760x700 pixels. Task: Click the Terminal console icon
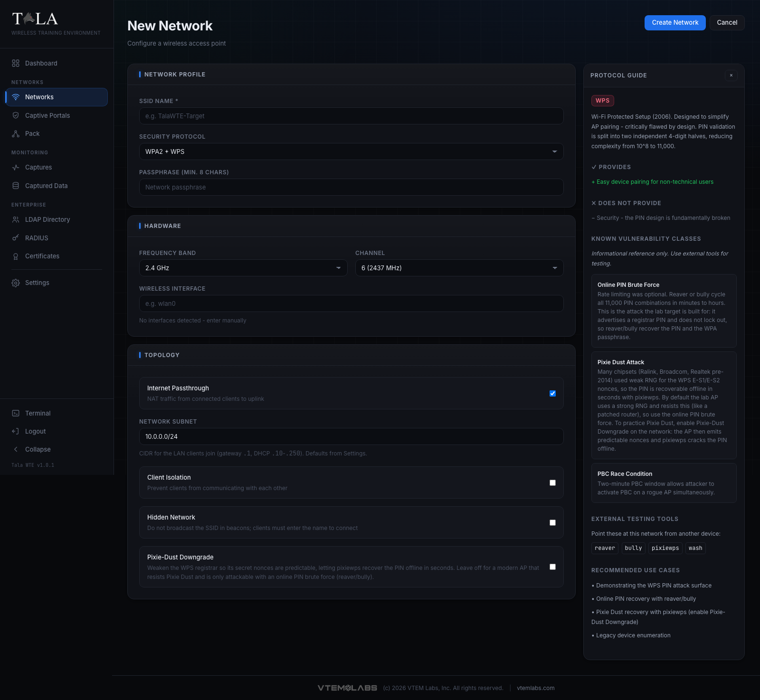[16, 413]
